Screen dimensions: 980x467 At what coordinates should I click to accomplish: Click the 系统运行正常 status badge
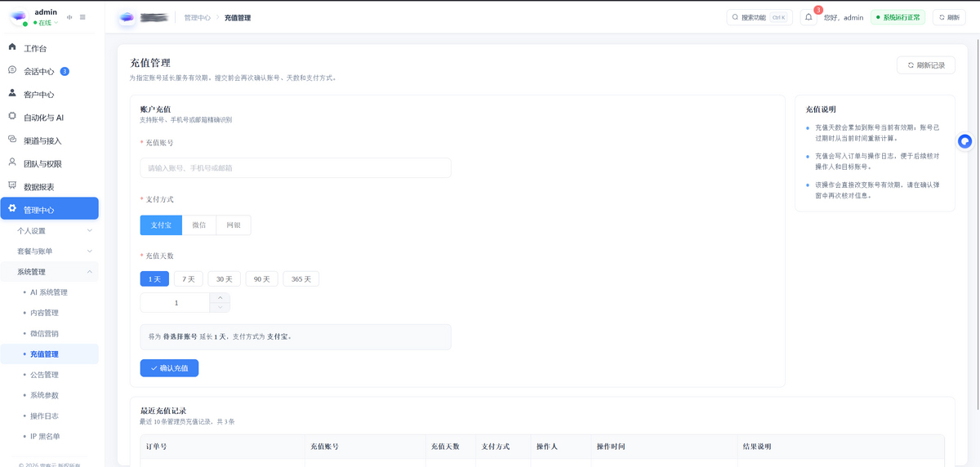[898, 17]
